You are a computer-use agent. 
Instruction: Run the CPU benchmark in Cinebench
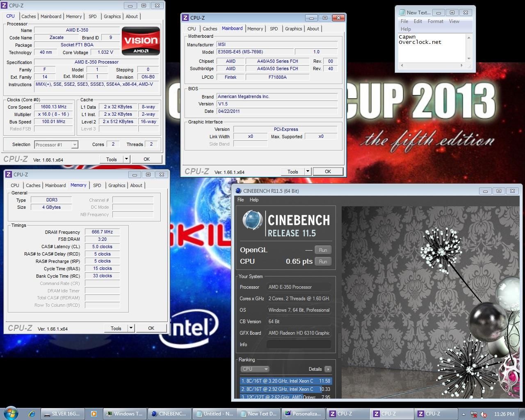click(323, 262)
